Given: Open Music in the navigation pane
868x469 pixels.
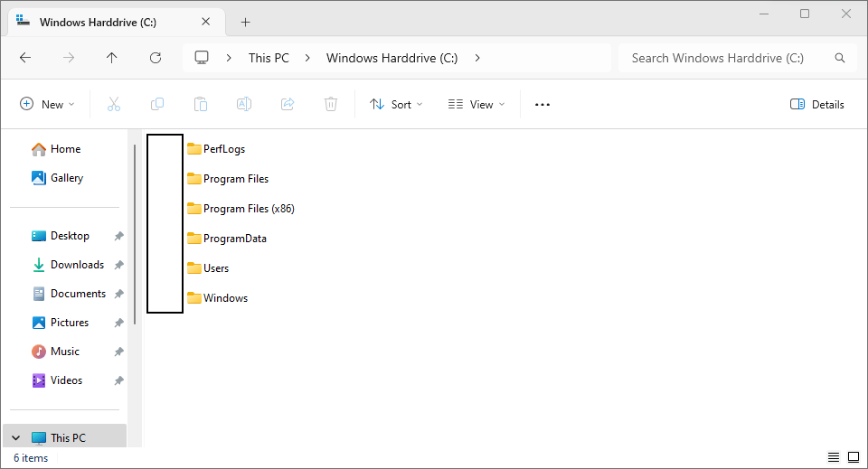Looking at the screenshot, I should (55, 352).
